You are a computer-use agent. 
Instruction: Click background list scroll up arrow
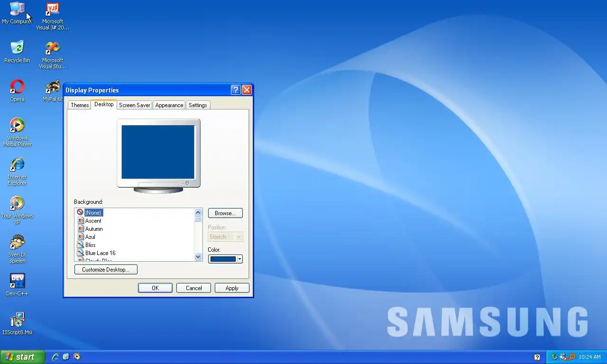pos(198,212)
